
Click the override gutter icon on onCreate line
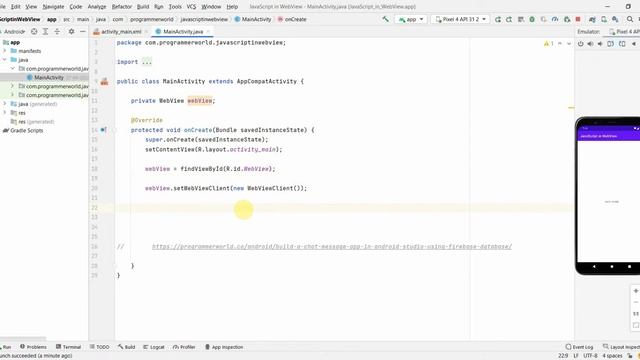coord(104,130)
